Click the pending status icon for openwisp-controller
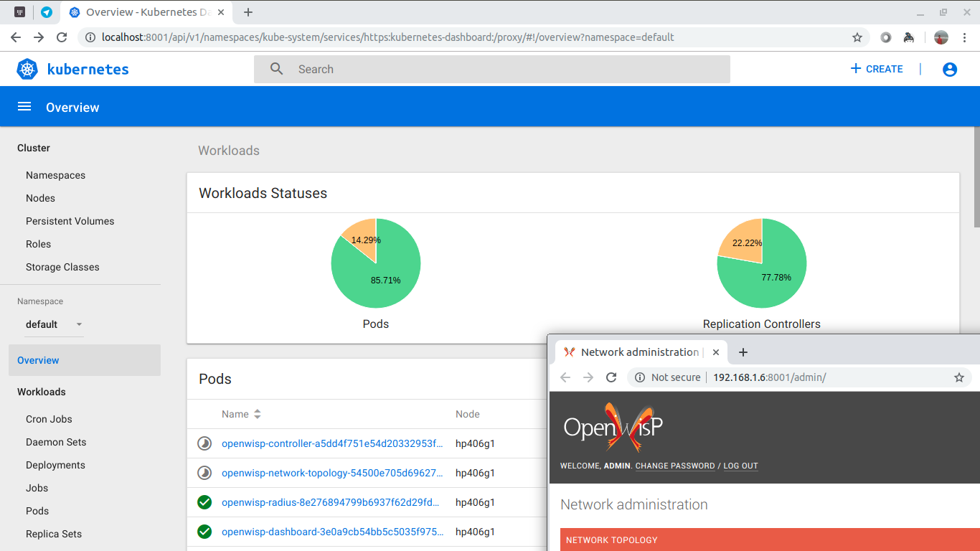The height and width of the screenshot is (551, 980). coord(204,443)
